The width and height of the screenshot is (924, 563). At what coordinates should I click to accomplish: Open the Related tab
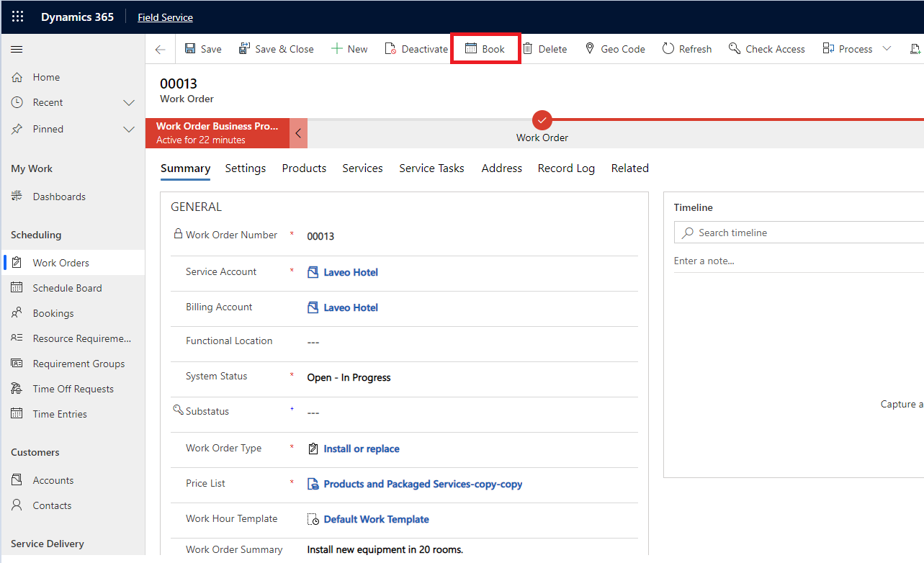coord(629,168)
